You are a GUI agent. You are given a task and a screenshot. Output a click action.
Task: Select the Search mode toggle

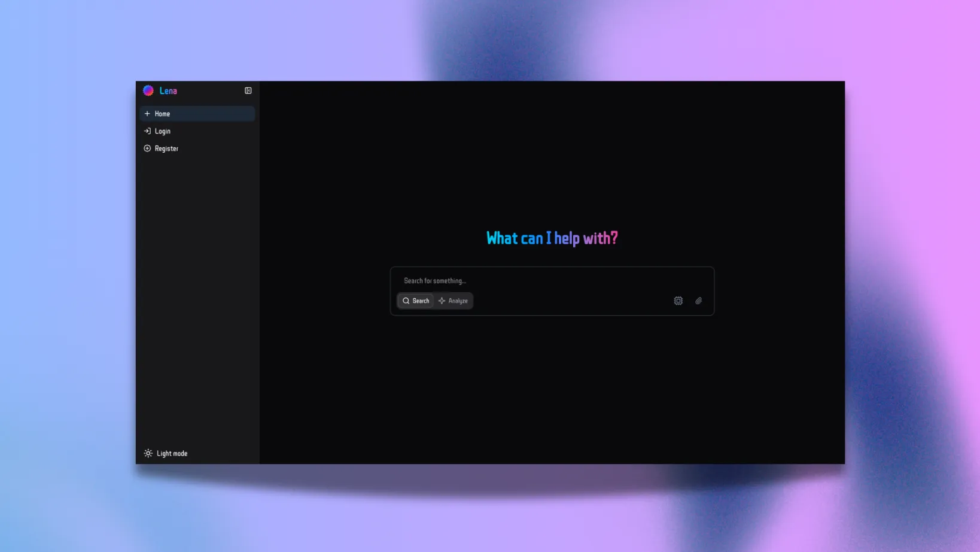click(416, 301)
